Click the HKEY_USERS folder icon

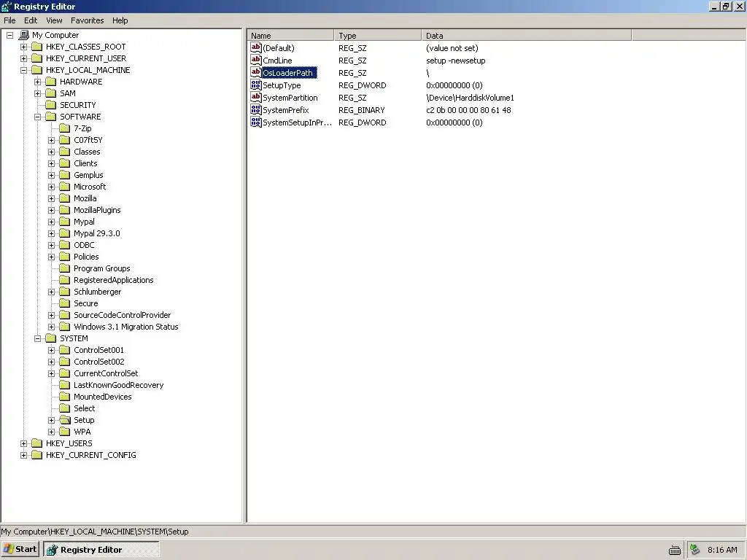(x=37, y=443)
